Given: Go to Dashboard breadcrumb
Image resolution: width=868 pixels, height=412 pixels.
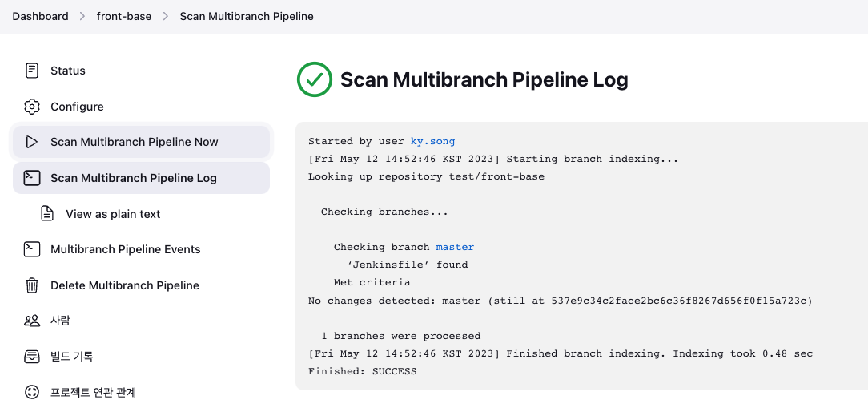Looking at the screenshot, I should tap(40, 16).
